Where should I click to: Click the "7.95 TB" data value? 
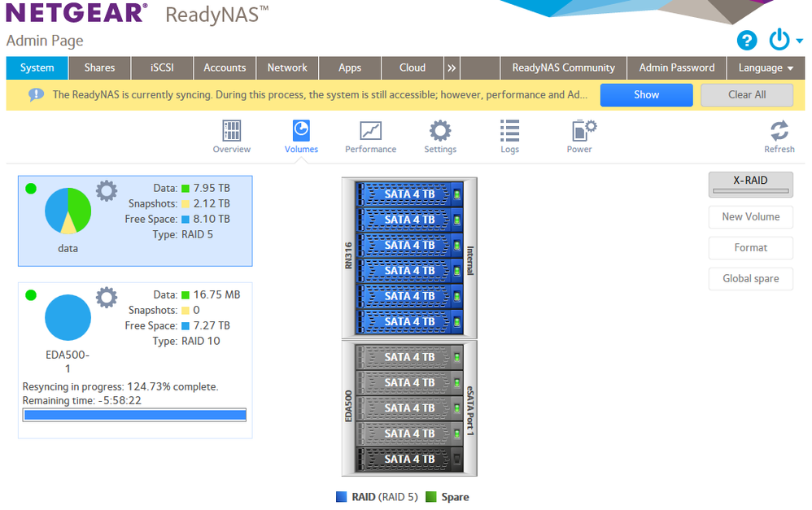(212, 189)
